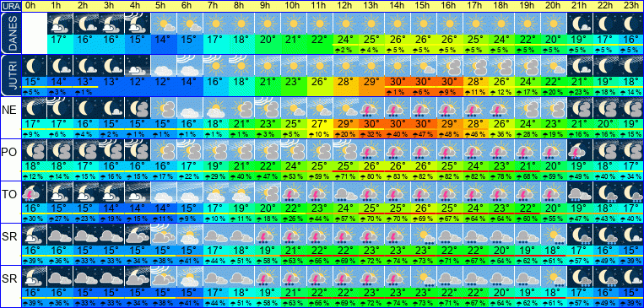Image resolution: width=644 pixels, height=308 pixels.
Task: Click the PO day label
Action: [x=8, y=152]
